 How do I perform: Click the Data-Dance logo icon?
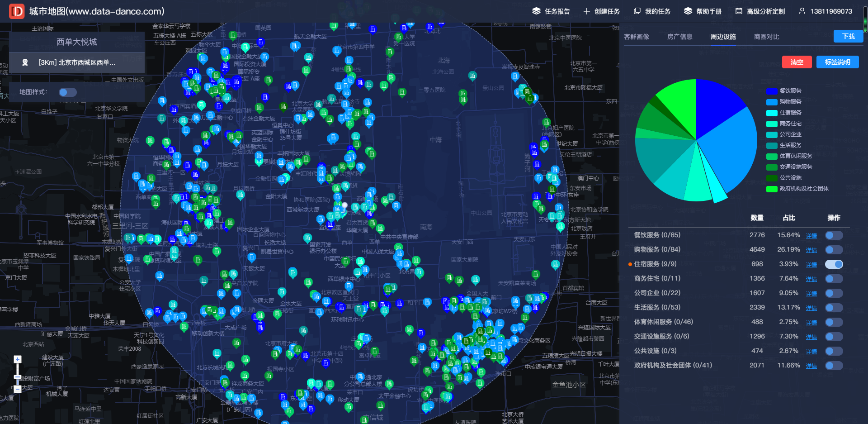click(x=17, y=11)
